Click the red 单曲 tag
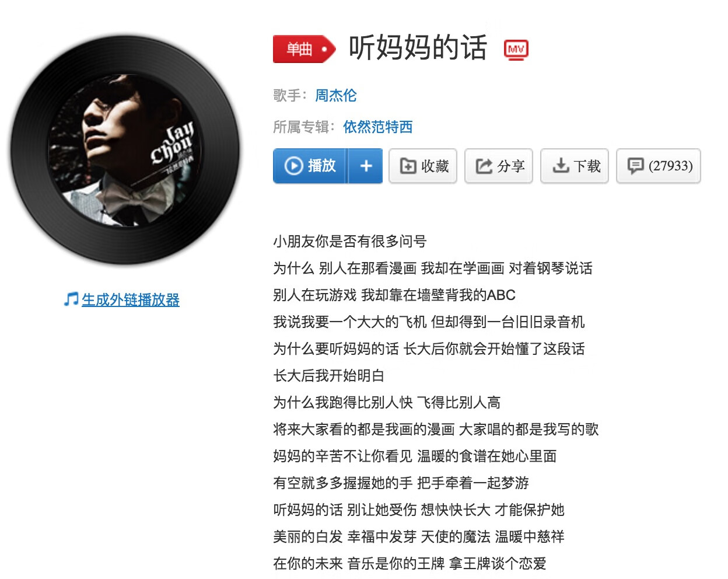This screenshot has width=728, height=579. tap(304, 49)
